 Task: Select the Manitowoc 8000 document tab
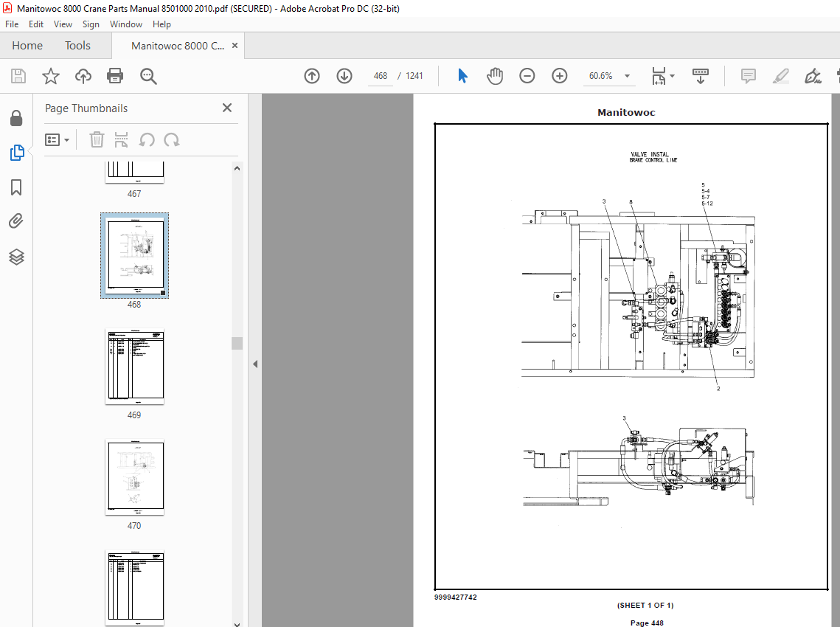[177, 46]
